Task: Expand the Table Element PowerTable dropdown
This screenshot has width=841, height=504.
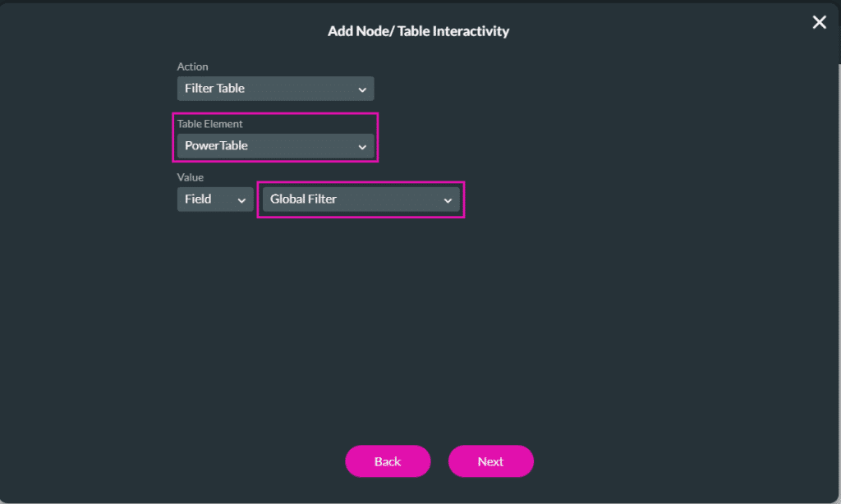Action: pos(275,145)
